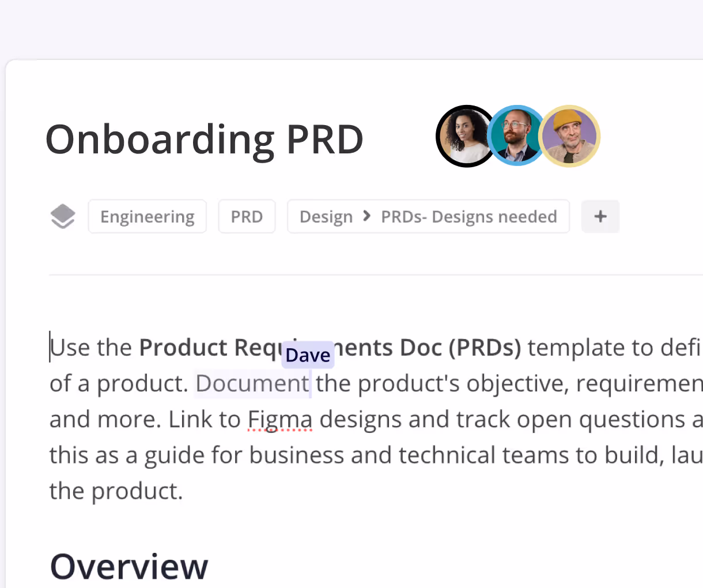Image resolution: width=703 pixels, height=588 pixels.
Task: View the bearded man with glasses avatar
Action: point(516,135)
